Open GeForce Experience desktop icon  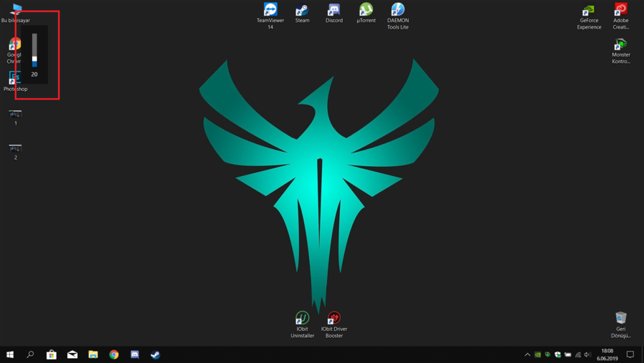tap(589, 11)
